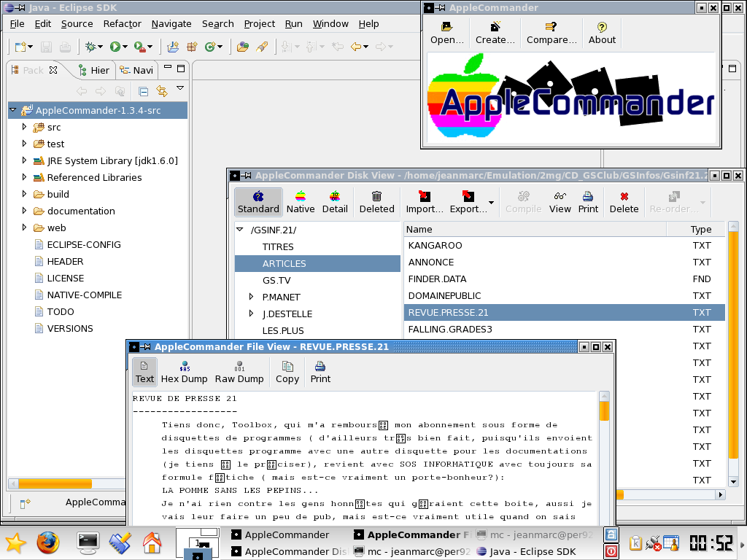This screenshot has width=747, height=560.
Task: Click Print in the File View toolbar
Action: 320,373
